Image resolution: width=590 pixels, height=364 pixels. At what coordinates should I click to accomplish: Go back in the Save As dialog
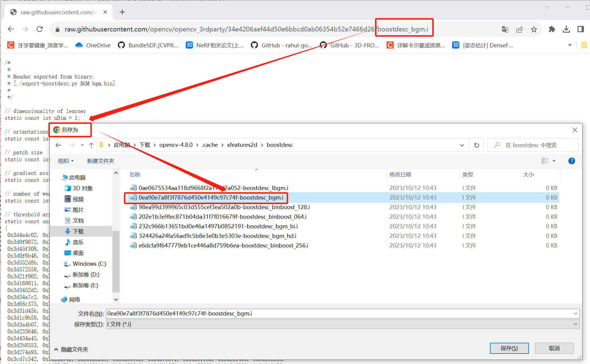58,145
